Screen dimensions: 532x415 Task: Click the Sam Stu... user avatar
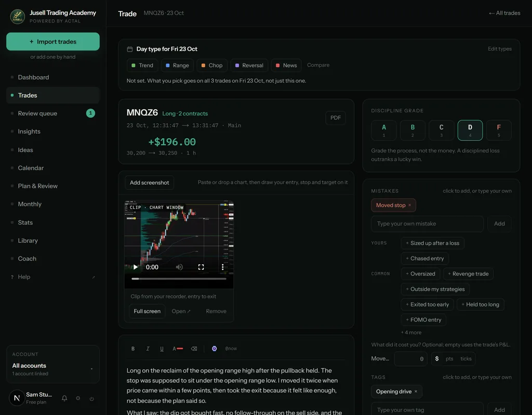(17, 398)
